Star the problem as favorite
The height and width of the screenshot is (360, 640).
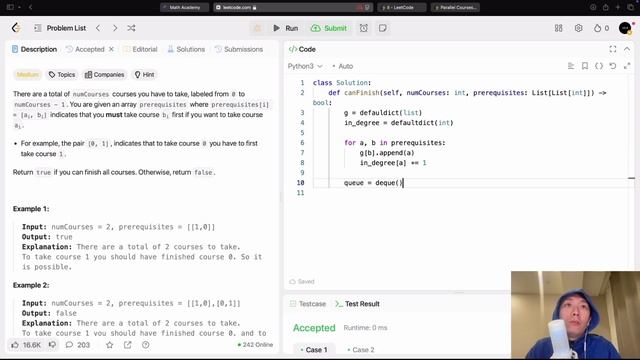(x=109, y=345)
